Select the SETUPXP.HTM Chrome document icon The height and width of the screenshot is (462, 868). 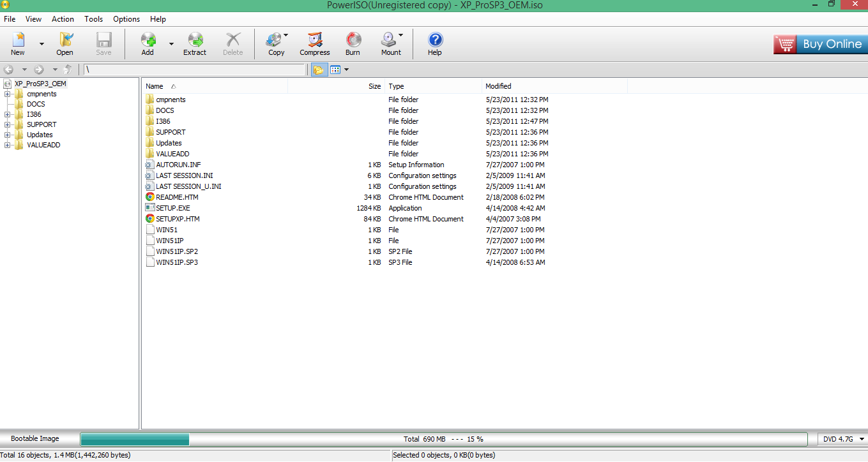(x=149, y=219)
